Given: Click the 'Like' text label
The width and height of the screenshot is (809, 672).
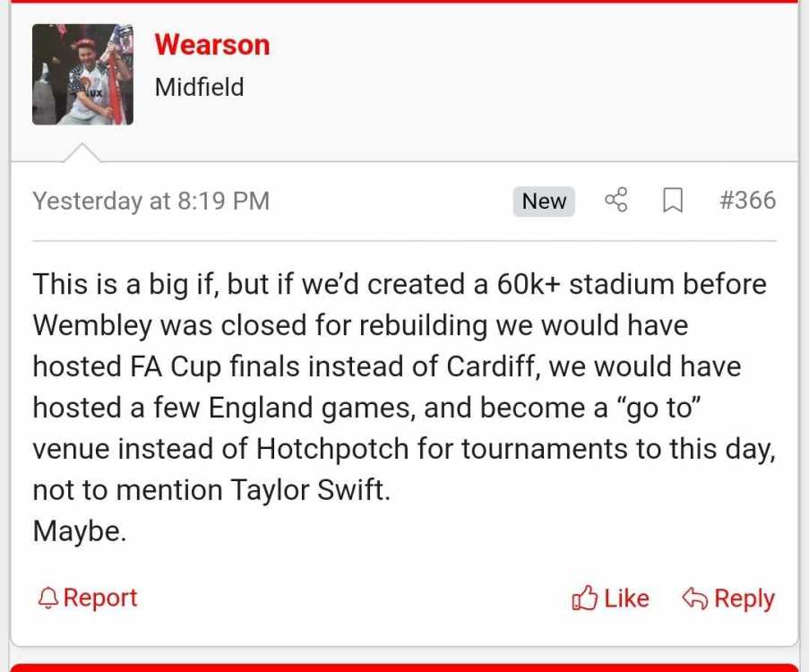Looking at the screenshot, I should coord(626,599).
